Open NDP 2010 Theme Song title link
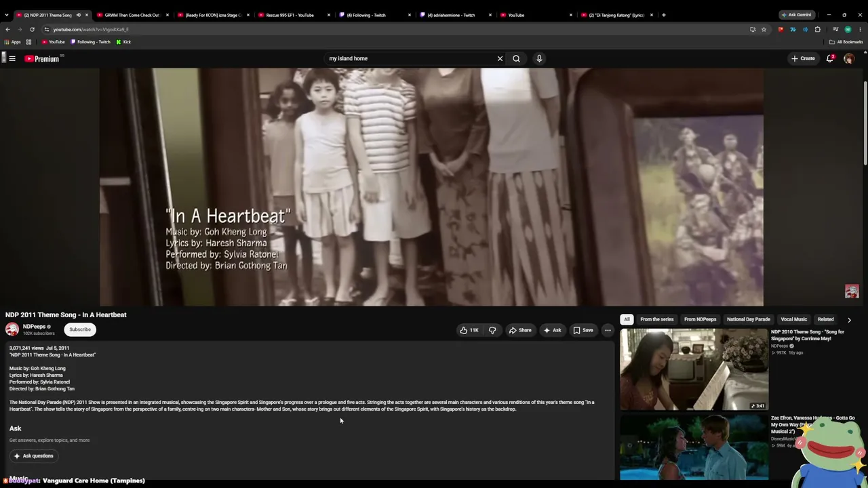868x488 pixels. pos(807,335)
